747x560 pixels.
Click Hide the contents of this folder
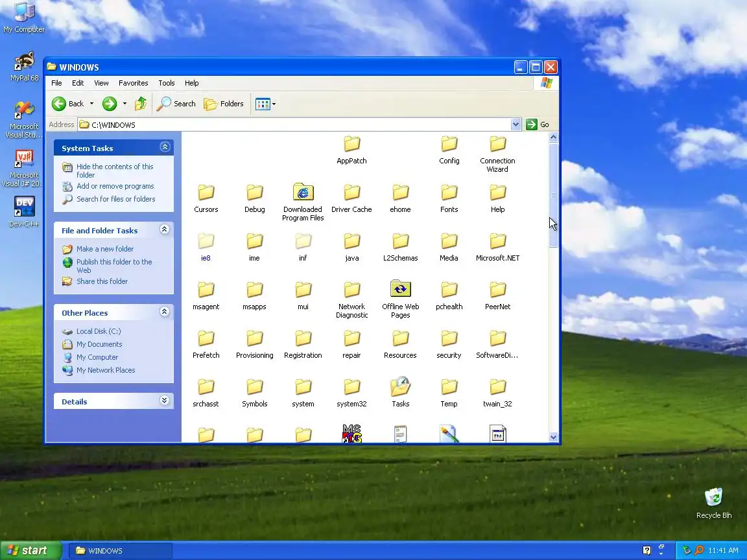click(x=115, y=170)
